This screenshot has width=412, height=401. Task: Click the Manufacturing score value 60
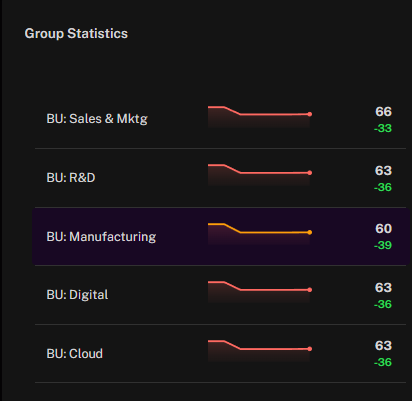pyautogui.click(x=383, y=229)
